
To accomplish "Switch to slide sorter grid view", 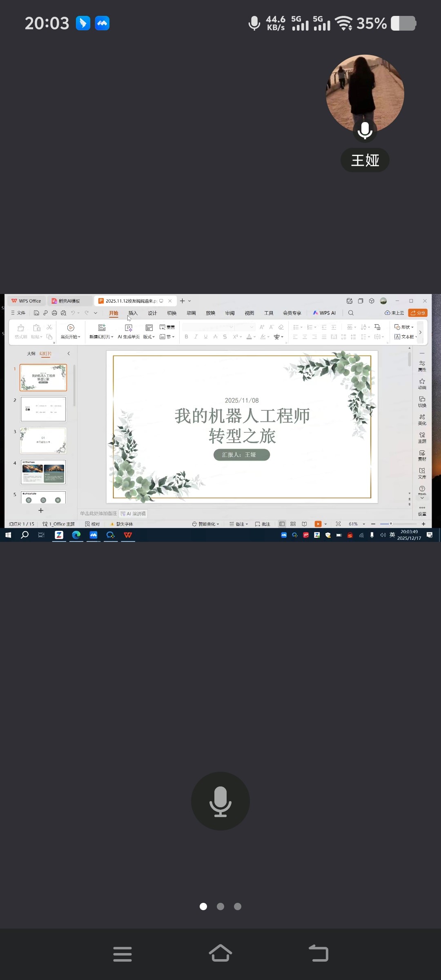I will pyautogui.click(x=293, y=524).
